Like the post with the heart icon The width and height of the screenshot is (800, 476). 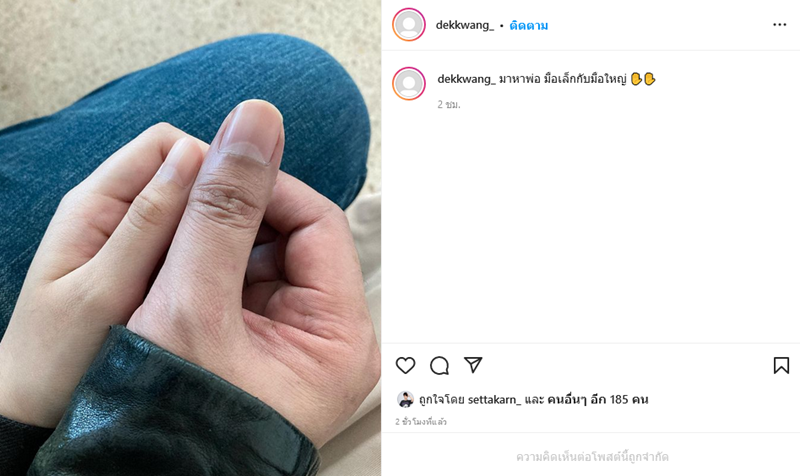(406, 365)
